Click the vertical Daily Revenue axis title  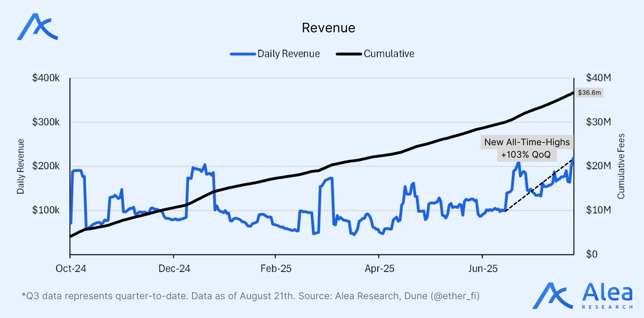click(x=21, y=166)
